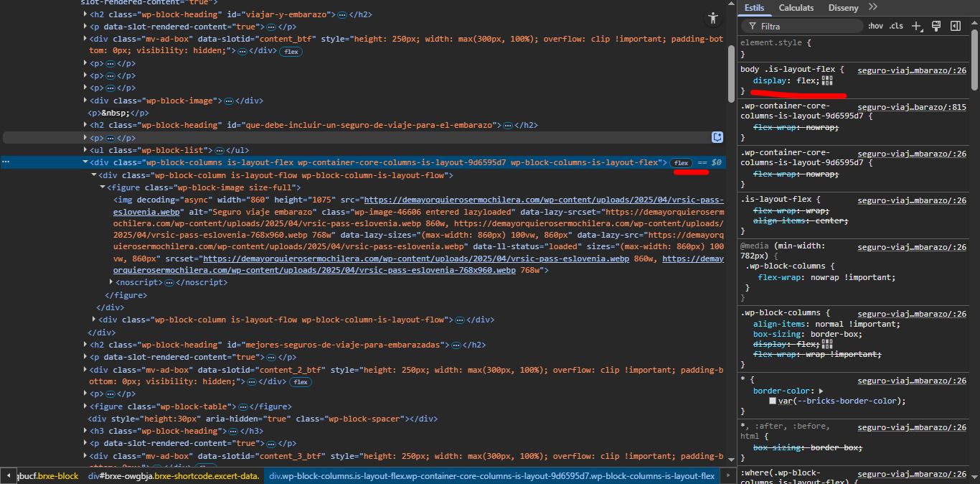Switch to the Estils tab
This screenshot has width=980, height=484.
pos(754,8)
